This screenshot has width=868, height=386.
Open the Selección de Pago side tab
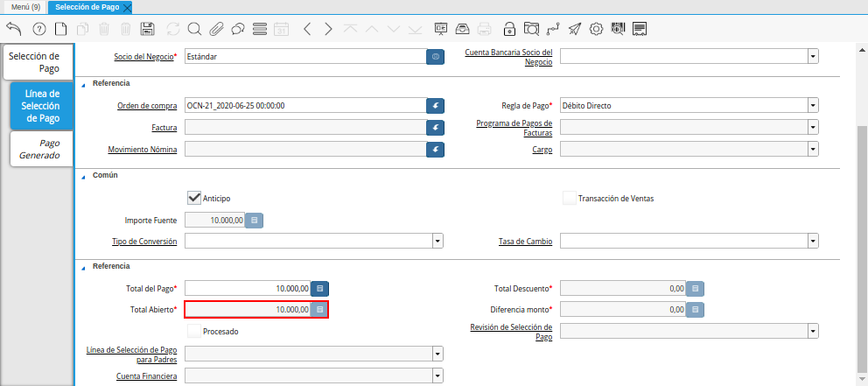(x=38, y=62)
